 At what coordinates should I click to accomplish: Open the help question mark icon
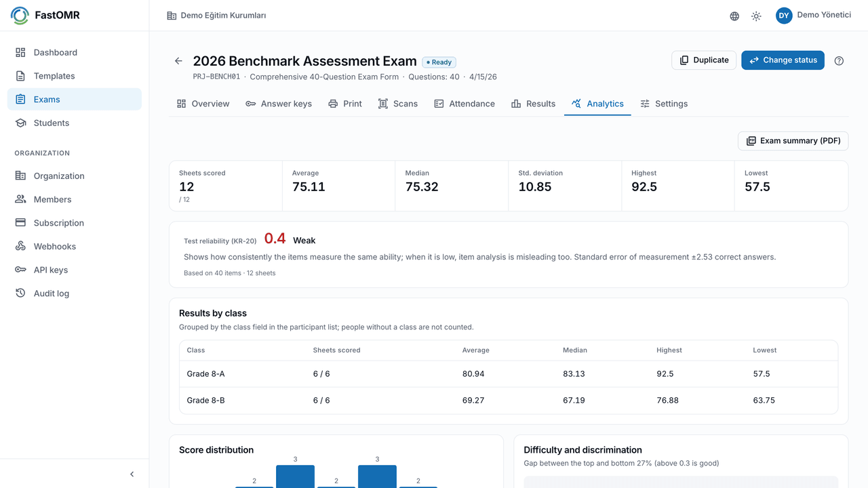[839, 60]
